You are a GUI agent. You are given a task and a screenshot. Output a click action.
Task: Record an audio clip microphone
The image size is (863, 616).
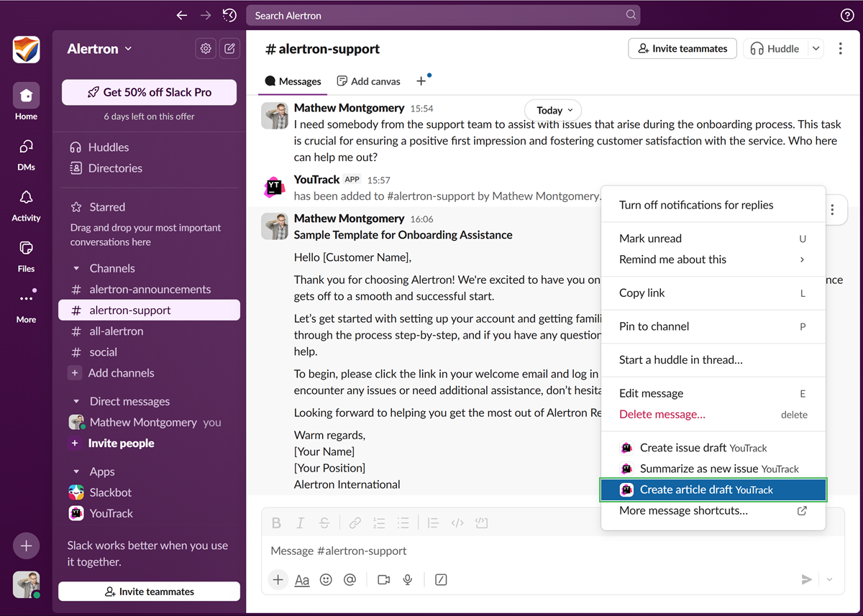(408, 579)
